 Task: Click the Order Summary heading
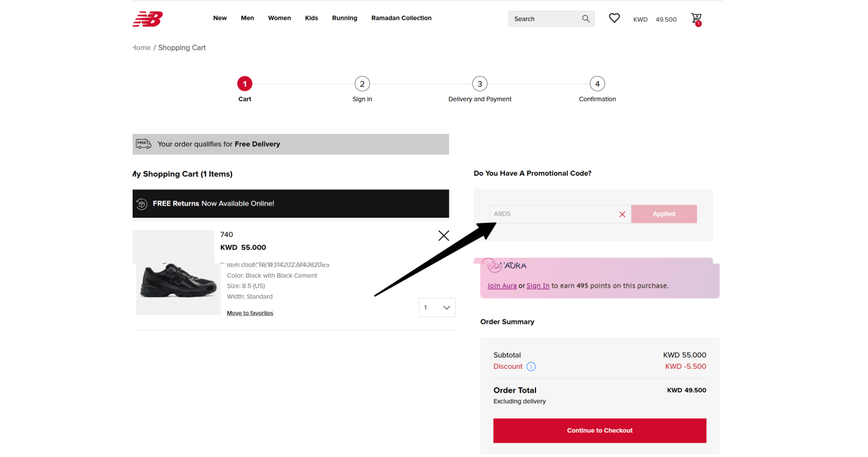click(507, 322)
